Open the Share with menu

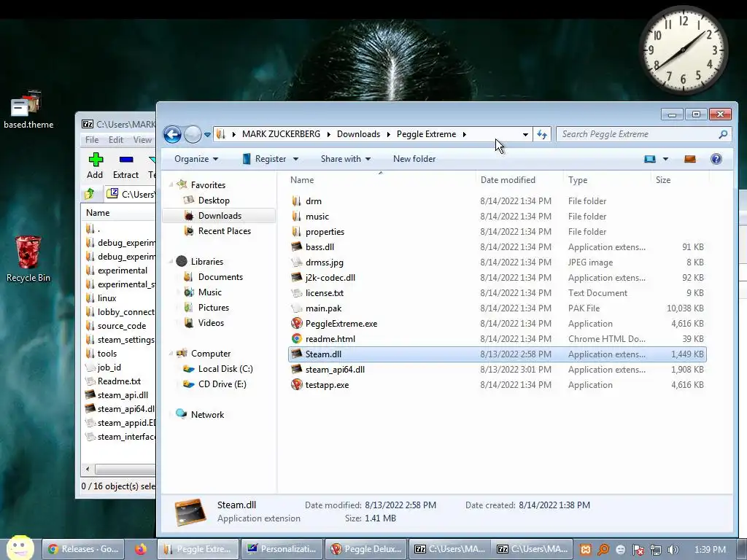pos(346,159)
